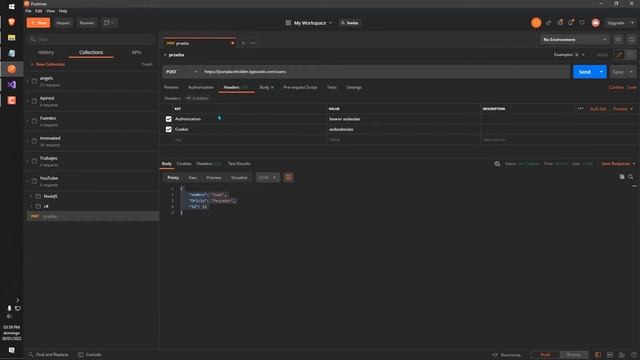Open the Send button dropdown arrow
640x360 pixels.
click(601, 72)
